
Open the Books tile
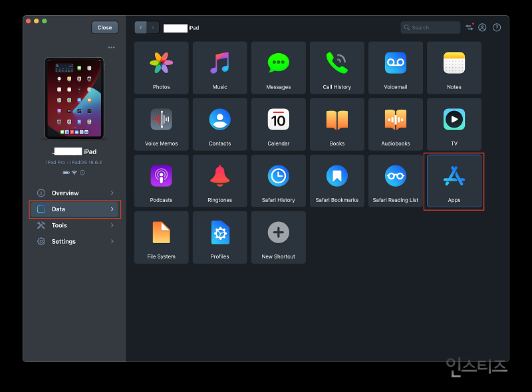(337, 124)
